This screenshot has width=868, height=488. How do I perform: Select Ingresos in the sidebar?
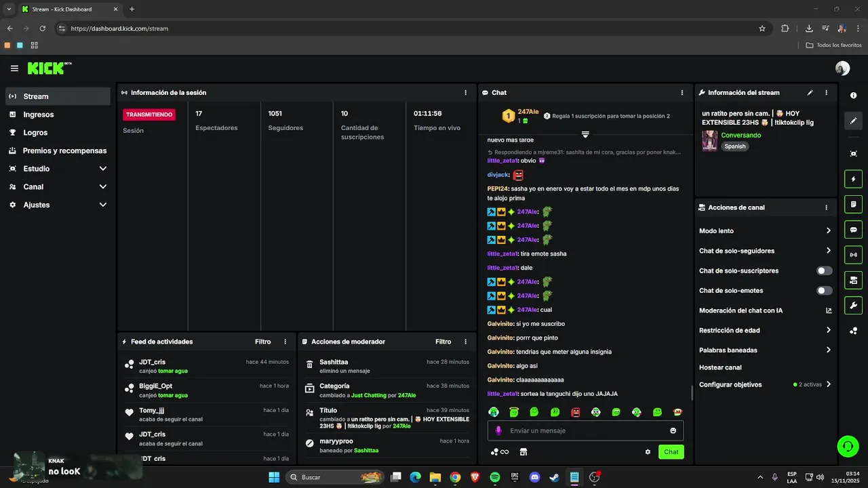click(58, 115)
